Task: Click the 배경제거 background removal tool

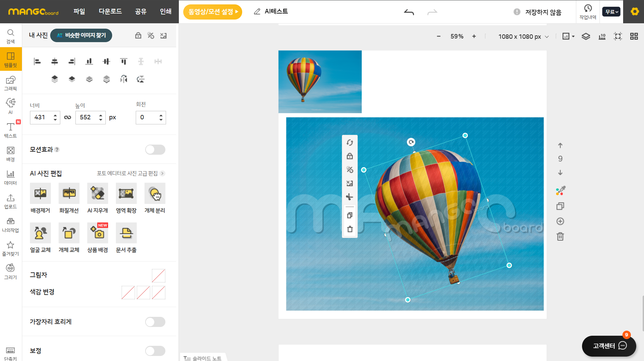Action: coord(40,198)
